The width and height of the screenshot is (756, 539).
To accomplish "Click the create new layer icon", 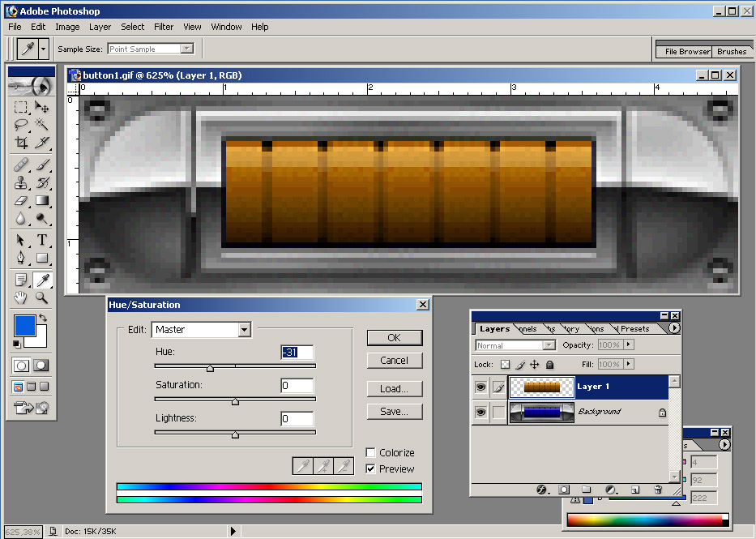I will 635,490.
